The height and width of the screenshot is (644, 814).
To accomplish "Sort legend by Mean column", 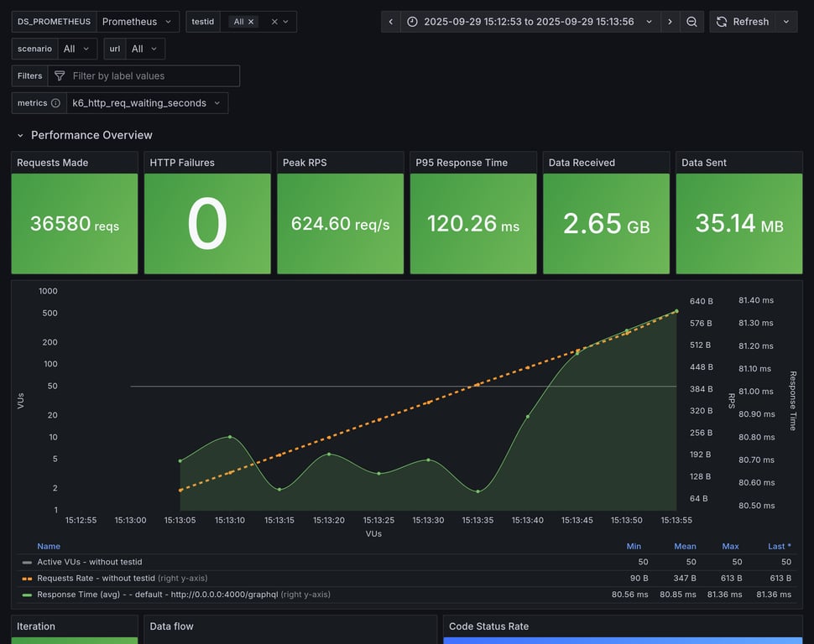I will (x=685, y=546).
